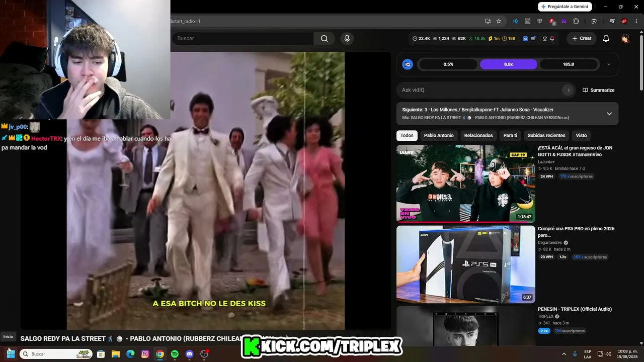
Task: Open YouTube notifications bell
Action: pyautogui.click(x=606, y=38)
